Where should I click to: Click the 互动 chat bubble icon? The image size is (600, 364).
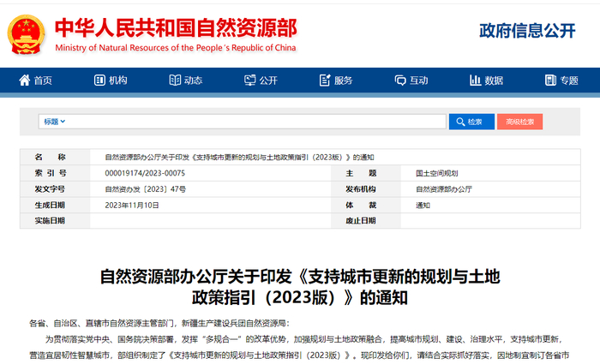point(400,81)
